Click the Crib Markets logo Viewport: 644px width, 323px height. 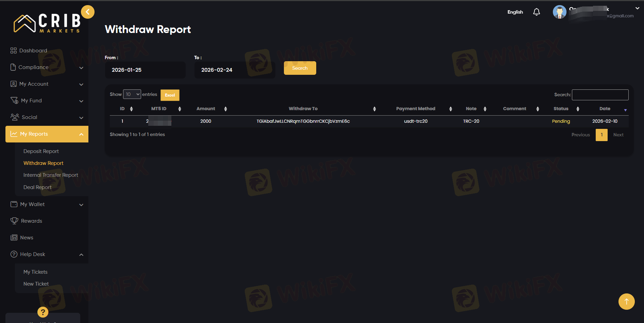[47, 23]
